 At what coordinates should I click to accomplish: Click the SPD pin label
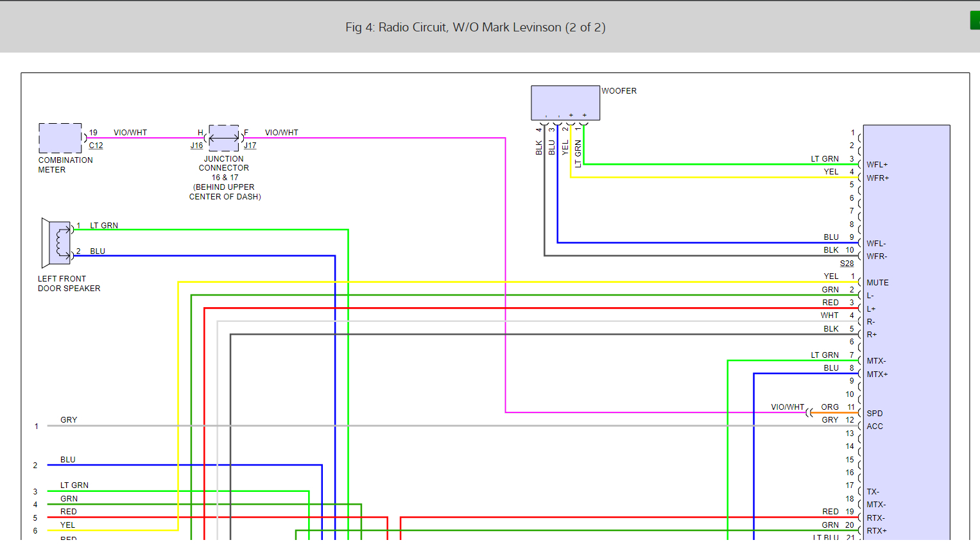[x=874, y=414]
